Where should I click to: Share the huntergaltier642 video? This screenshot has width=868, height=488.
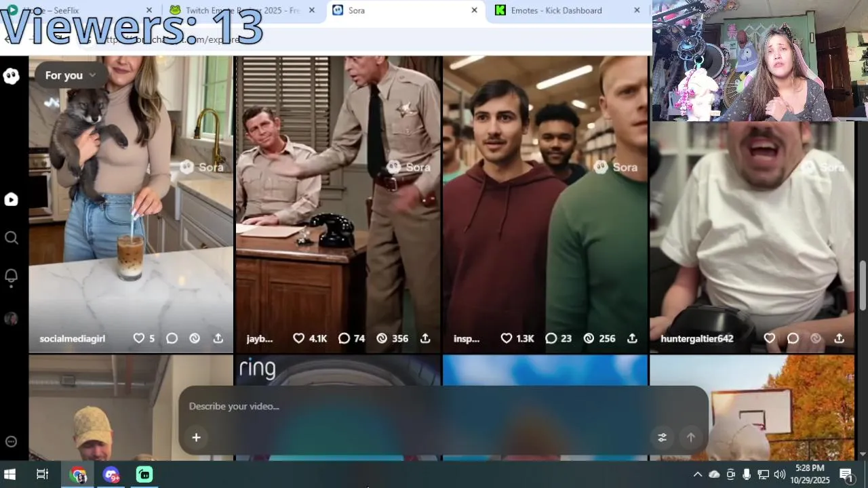pos(839,338)
